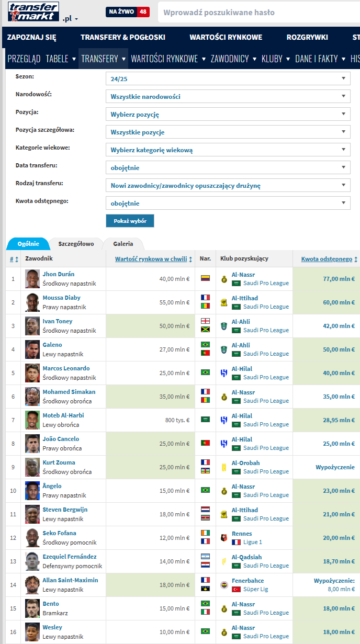Image resolution: width=360 pixels, height=644 pixels.
Task: Click Al-Ahli crest in Ivan Toney row
Action: pyautogui.click(x=224, y=326)
